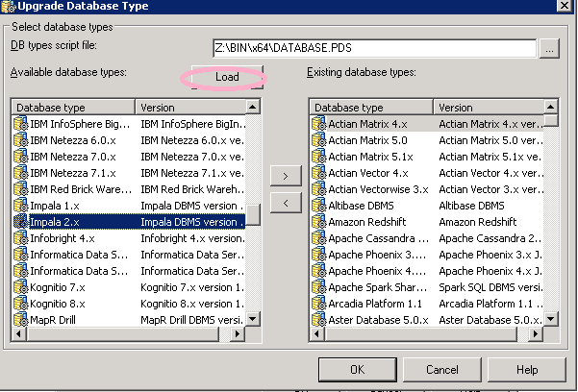Click the Actian Vectorwise 3.x icon

coord(319,189)
